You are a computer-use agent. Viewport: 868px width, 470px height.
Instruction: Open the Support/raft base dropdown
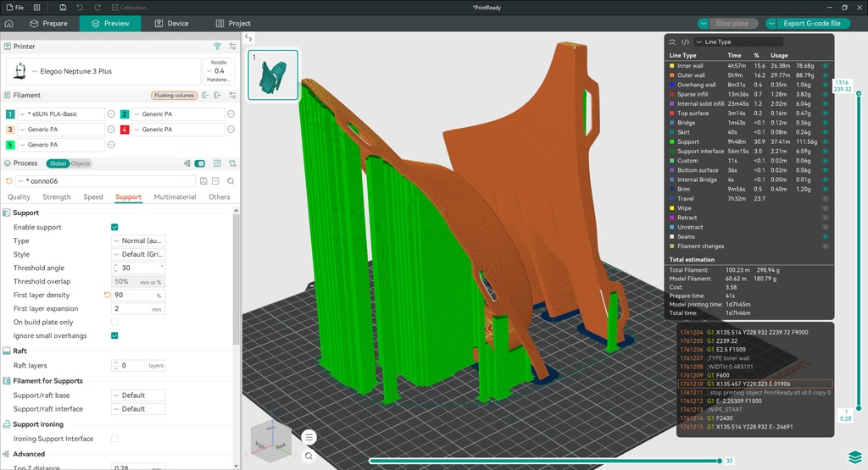[x=138, y=395]
